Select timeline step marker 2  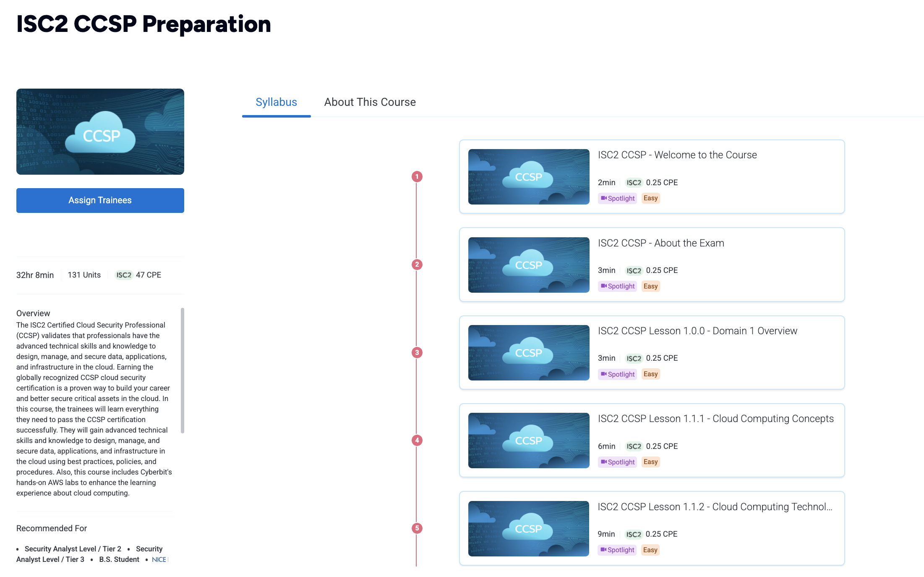(x=417, y=265)
